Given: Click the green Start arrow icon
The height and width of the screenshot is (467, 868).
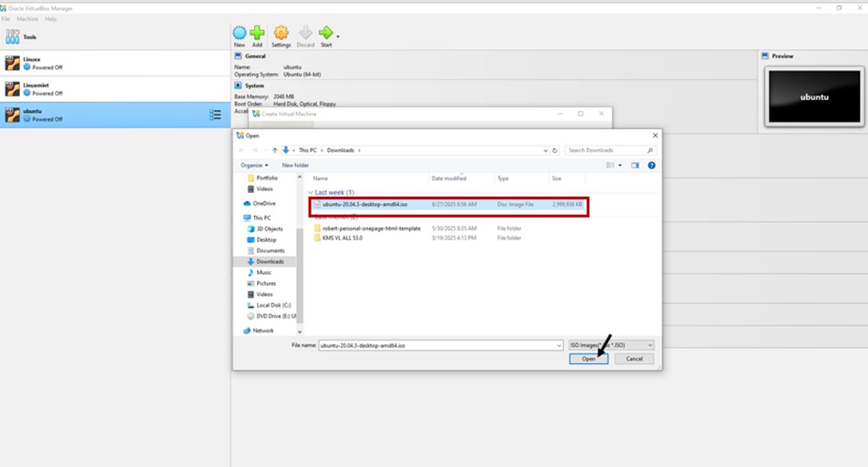Looking at the screenshot, I should click(325, 35).
